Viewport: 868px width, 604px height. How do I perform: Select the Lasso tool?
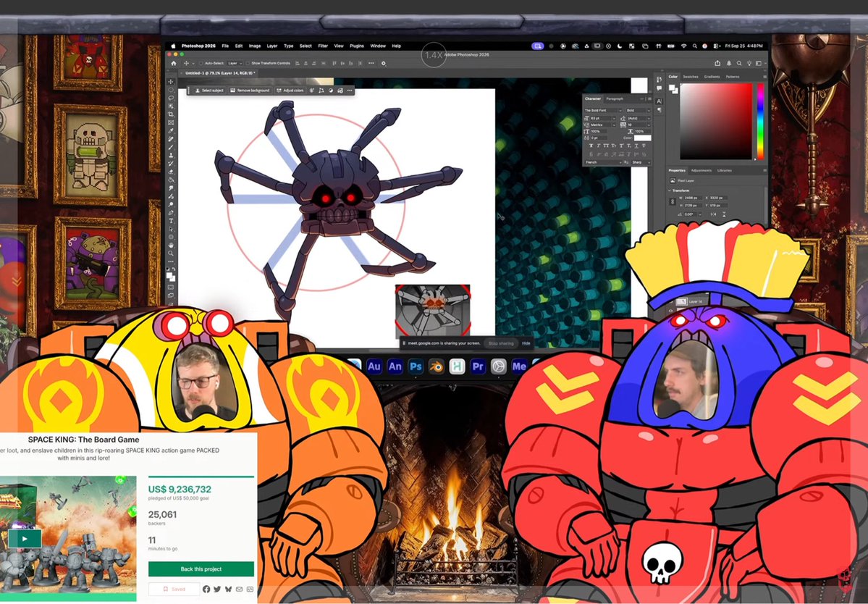[x=171, y=98]
